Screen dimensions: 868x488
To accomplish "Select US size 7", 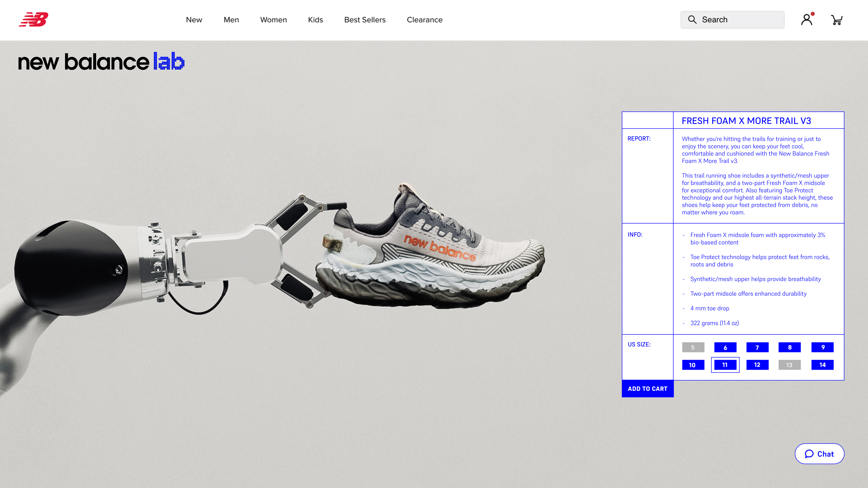I will 757,347.
